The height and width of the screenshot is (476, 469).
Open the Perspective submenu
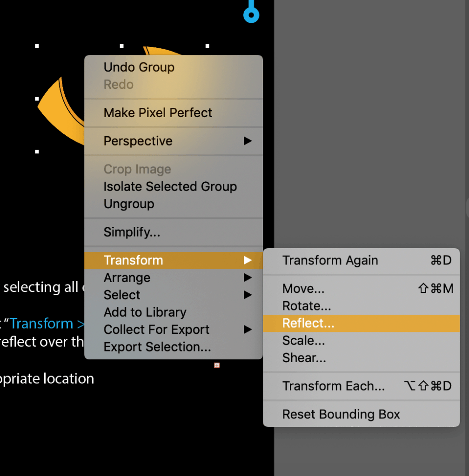click(x=174, y=141)
